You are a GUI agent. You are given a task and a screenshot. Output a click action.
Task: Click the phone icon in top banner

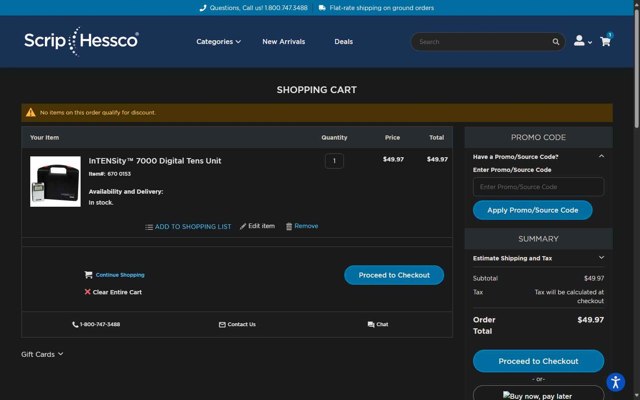pos(202,8)
